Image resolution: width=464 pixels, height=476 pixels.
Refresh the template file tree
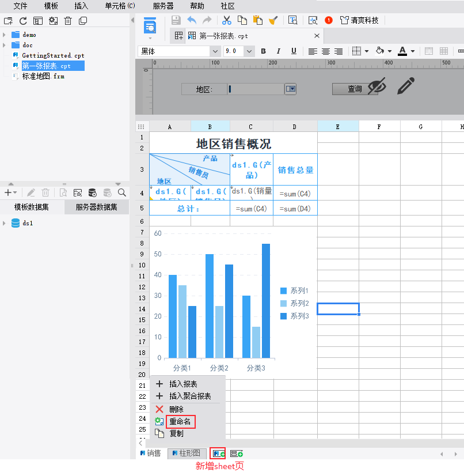pyautogui.click(x=23, y=21)
